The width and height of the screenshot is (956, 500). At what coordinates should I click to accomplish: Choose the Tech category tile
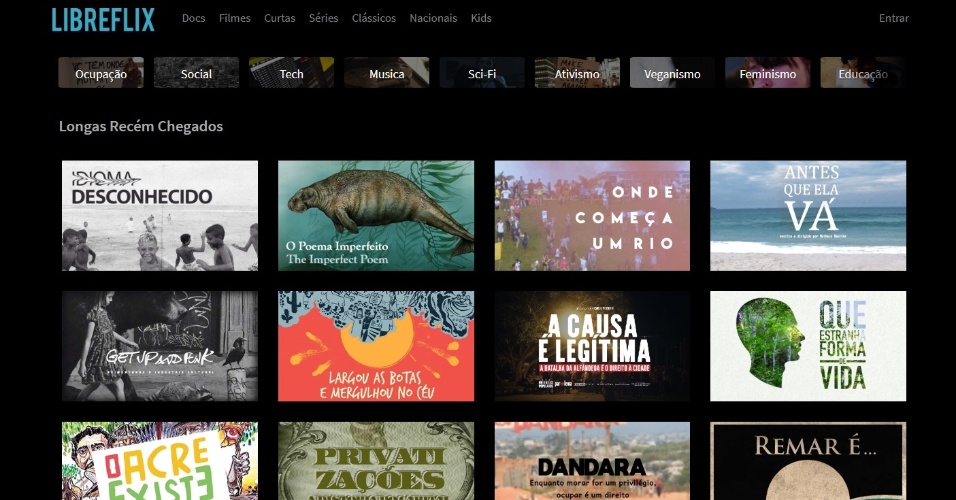[x=291, y=73]
